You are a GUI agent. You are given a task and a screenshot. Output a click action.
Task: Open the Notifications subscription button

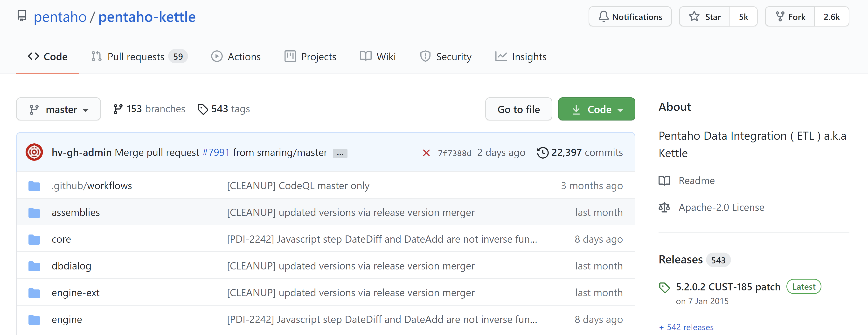pos(630,16)
